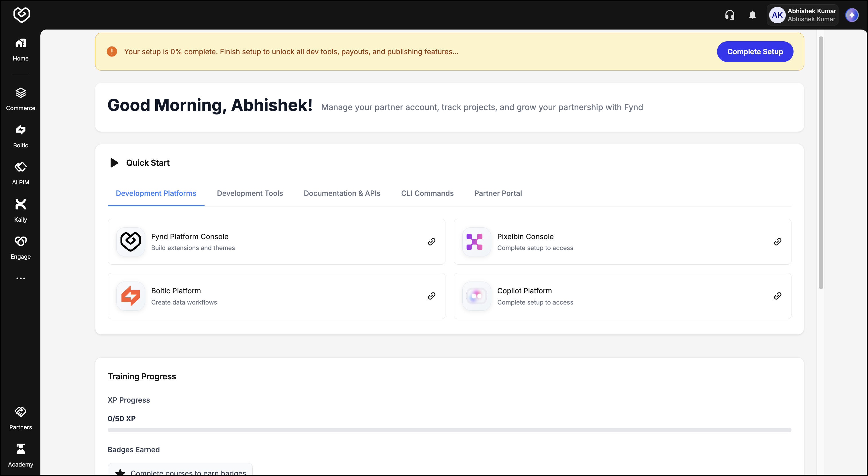
Task: Show more sidebar apps via three dots
Action: [21, 278]
